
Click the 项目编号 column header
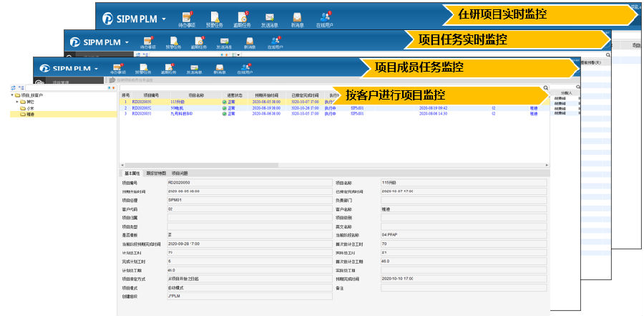click(151, 95)
